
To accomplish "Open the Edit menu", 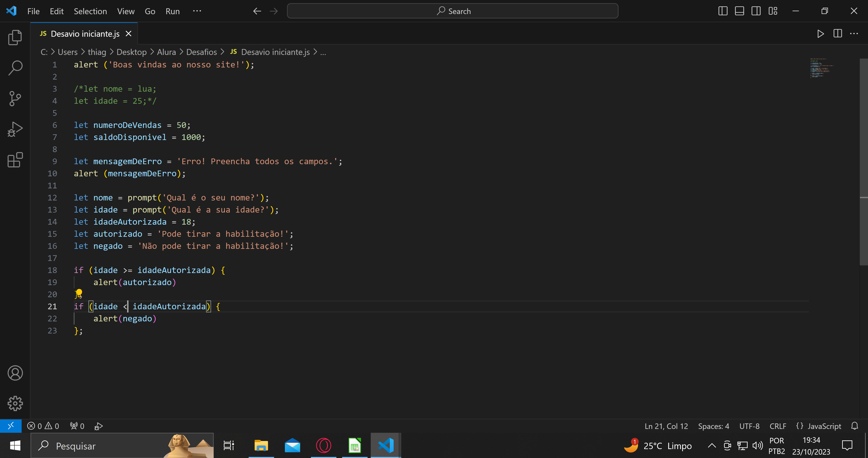I will pos(57,11).
